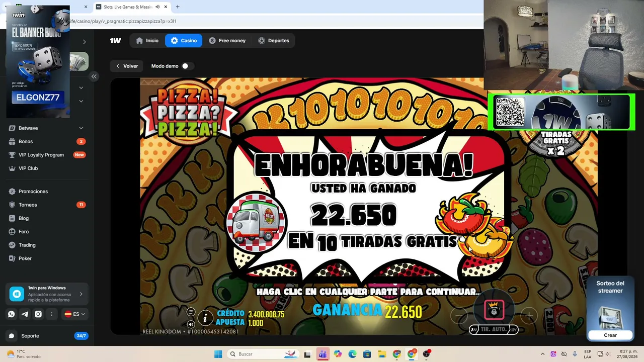Screen dimensions: 644x362
Task: Mute the slot game sound
Action: coord(191,324)
